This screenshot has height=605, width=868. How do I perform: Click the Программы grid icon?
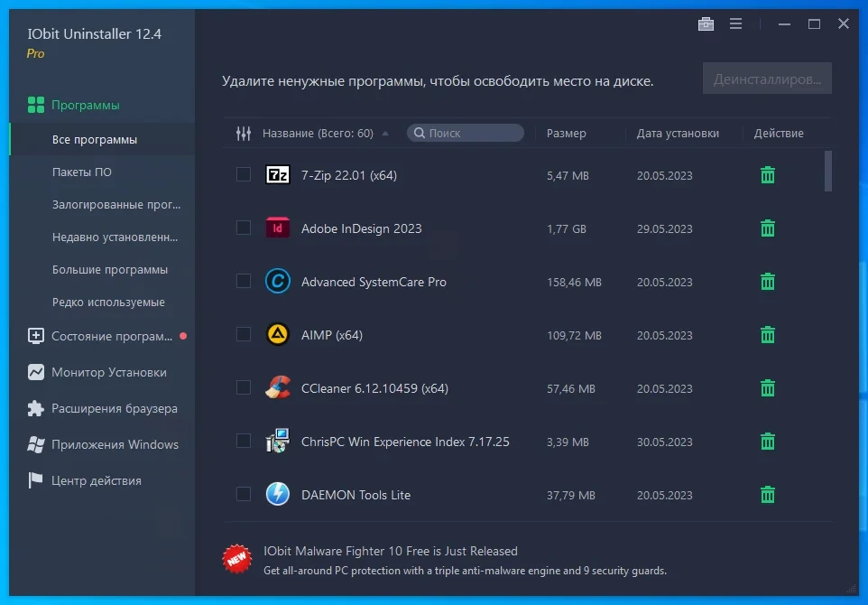(x=36, y=105)
